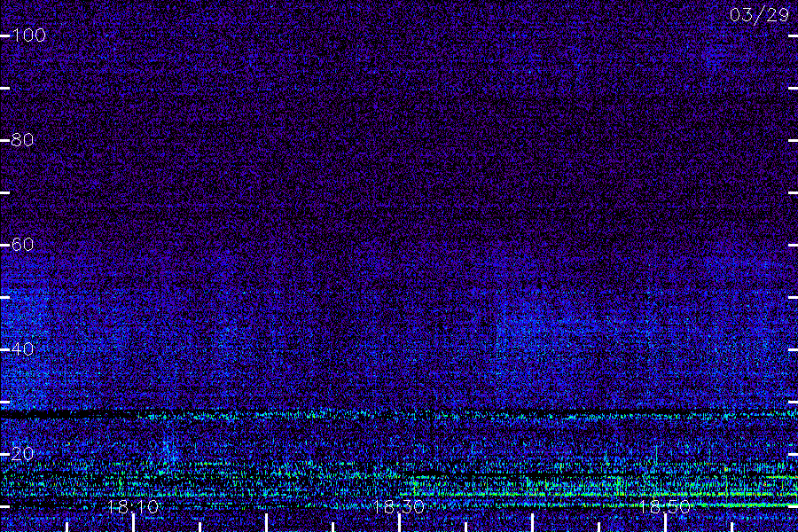Click the 18:30 time label
The width and height of the screenshot is (798, 532).
[399, 506]
